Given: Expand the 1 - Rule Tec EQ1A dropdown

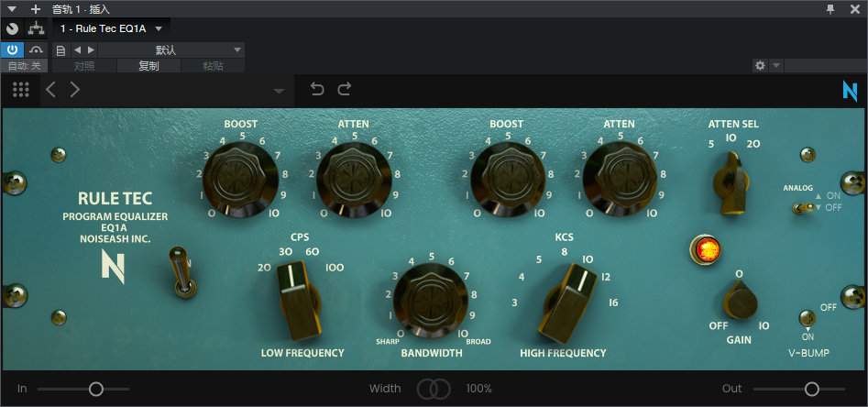Looking at the screenshot, I should [x=158, y=28].
